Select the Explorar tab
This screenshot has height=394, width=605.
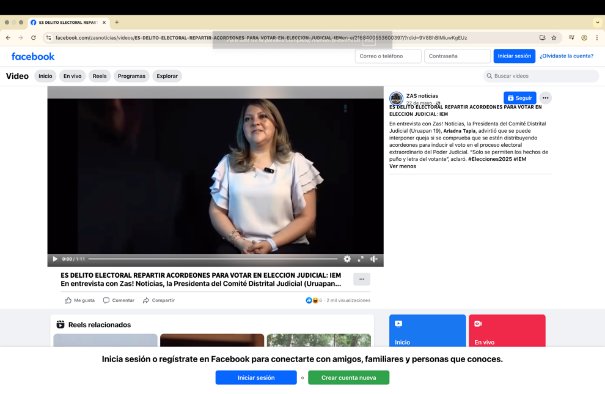[x=167, y=76]
